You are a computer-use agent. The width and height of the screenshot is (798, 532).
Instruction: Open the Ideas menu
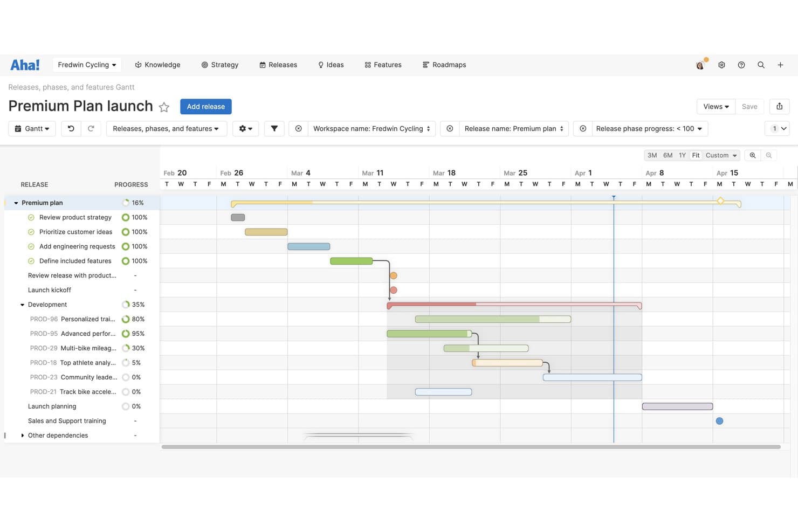[x=331, y=65]
